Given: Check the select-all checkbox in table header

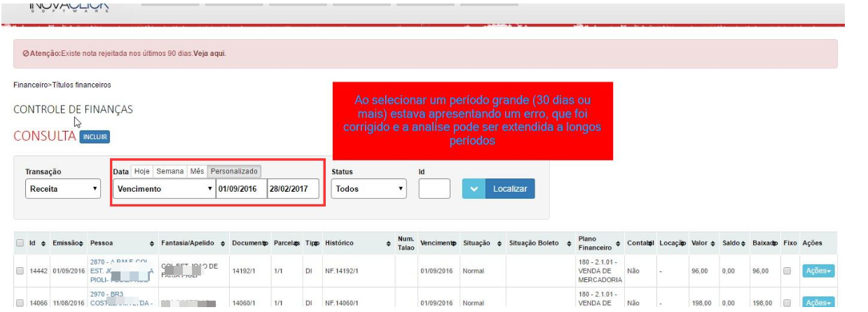Looking at the screenshot, I should (20, 243).
